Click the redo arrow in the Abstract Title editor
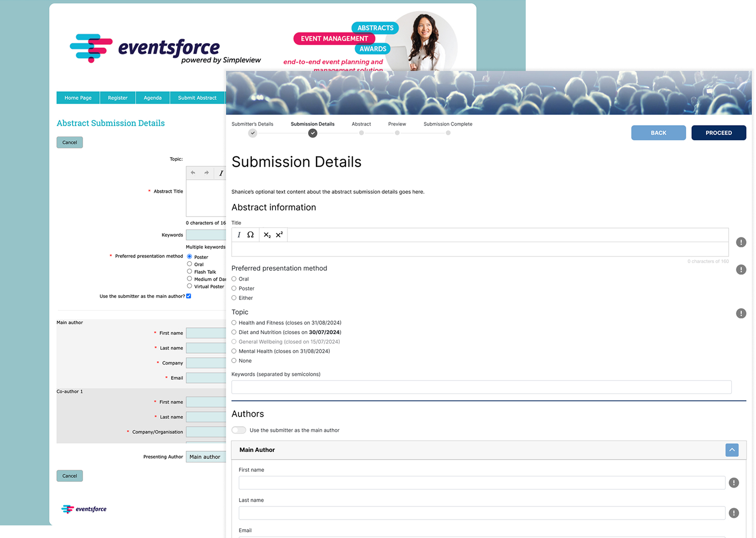The height and width of the screenshot is (538, 756). pos(206,172)
